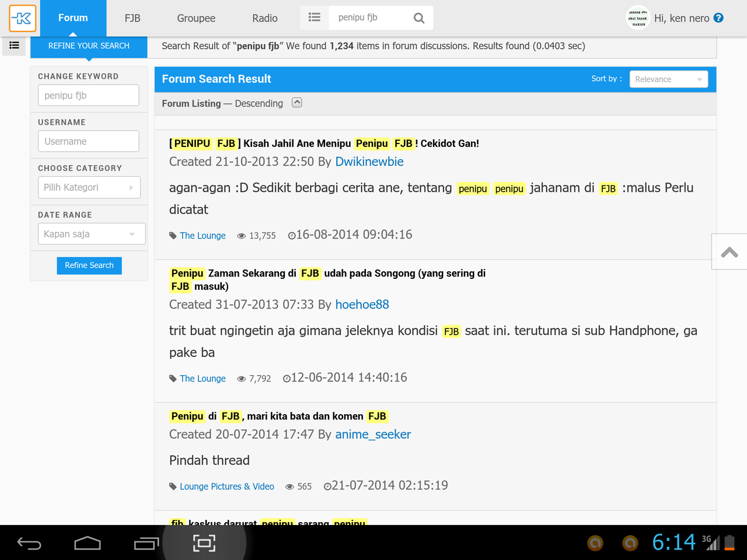Tap the eye views icon beside 13,755
747x560 pixels.
(242, 236)
